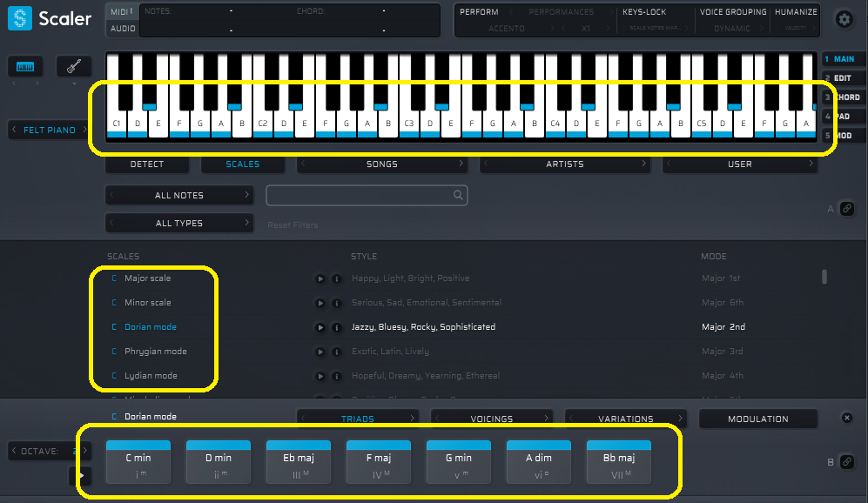The width and height of the screenshot is (868, 503).
Task: Open the TRIADS chord type dropdown
Action: [x=358, y=419]
